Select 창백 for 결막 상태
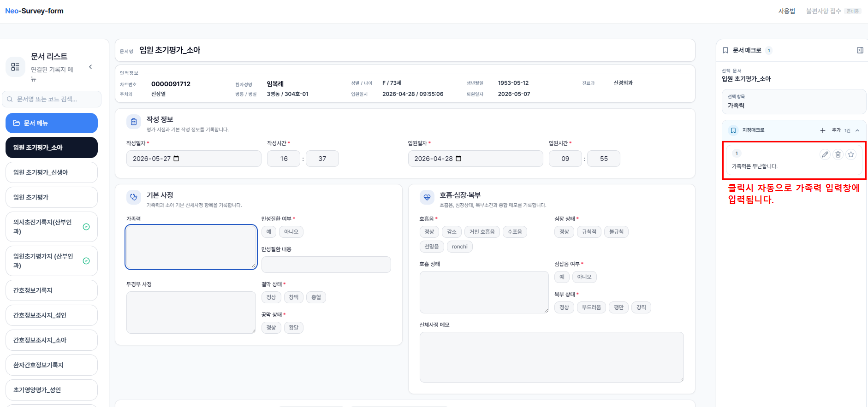The height and width of the screenshot is (407, 868). [294, 297]
